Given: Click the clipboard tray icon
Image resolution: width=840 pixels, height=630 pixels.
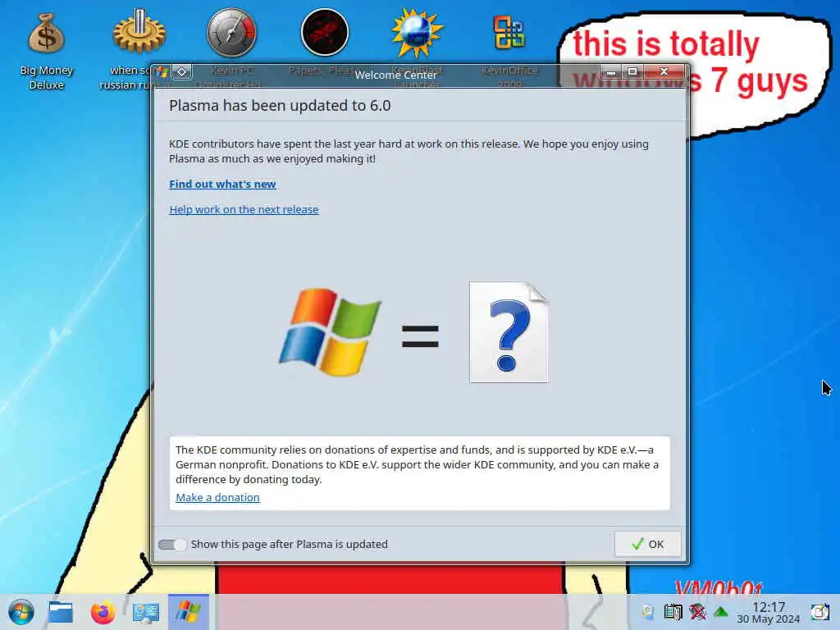Looking at the screenshot, I should [x=673, y=612].
